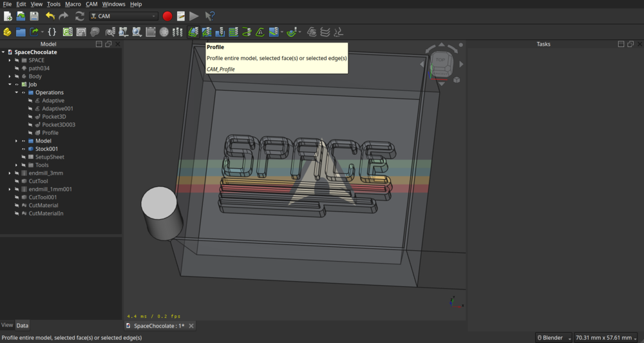Toggle visibility of Body object
Image resolution: width=644 pixels, height=343 pixels.
(17, 76)
